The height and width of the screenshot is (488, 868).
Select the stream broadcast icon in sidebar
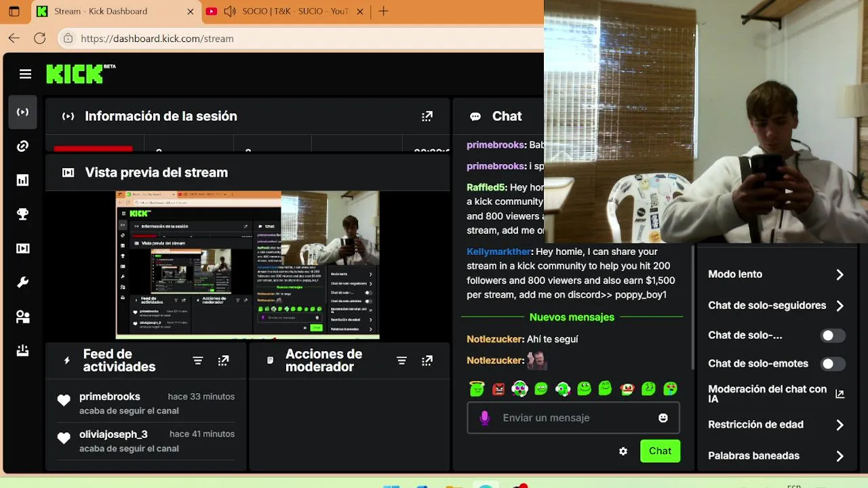tap(22, 112)
